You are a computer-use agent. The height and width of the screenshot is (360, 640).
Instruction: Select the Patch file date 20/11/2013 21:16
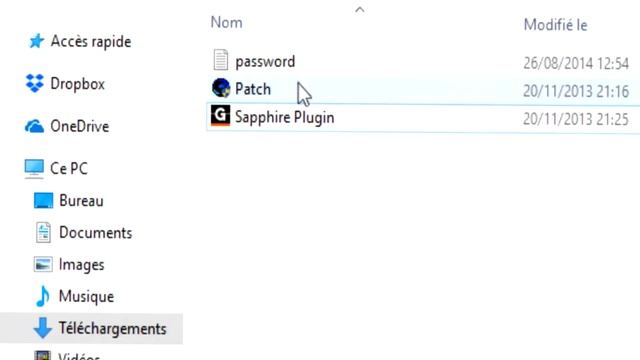pyautogui.click(x=576, y=91)
